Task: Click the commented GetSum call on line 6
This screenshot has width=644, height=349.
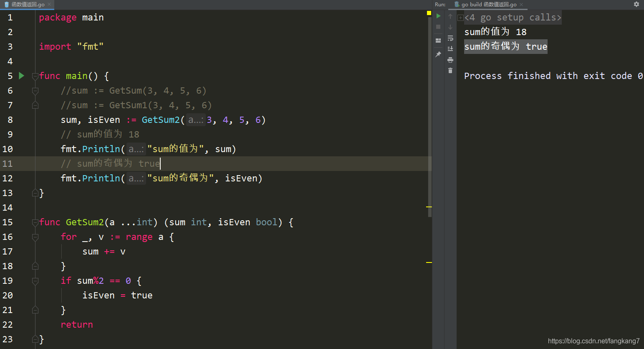Action: click(x=134, y=91)
